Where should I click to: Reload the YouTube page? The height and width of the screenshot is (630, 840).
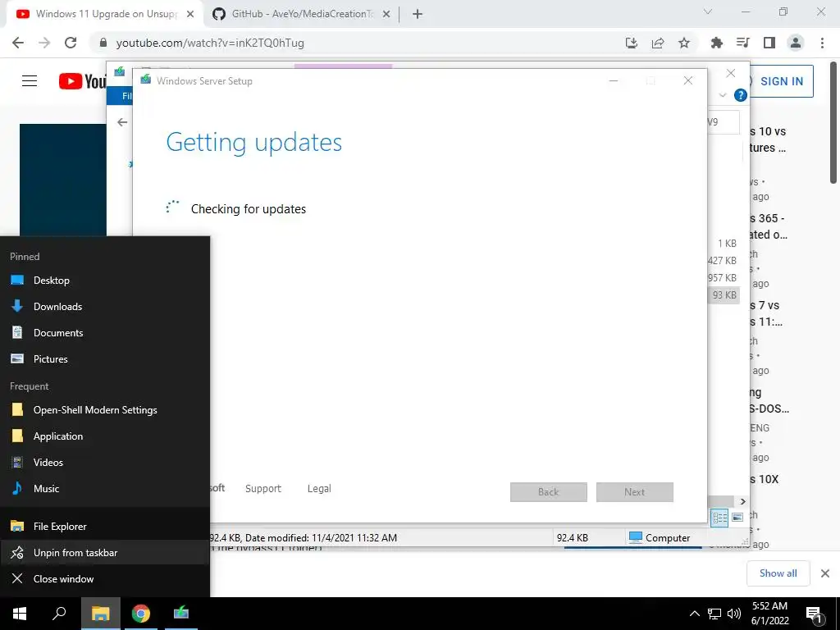click(x=71, y=43)
